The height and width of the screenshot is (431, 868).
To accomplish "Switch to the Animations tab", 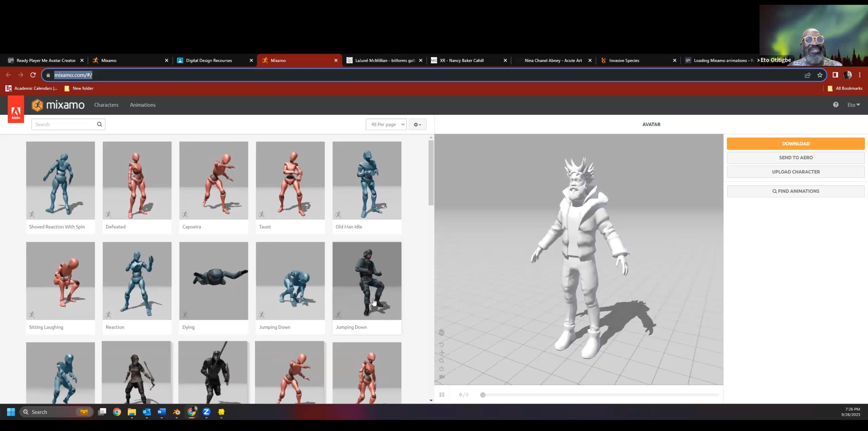I will click(x=143, y=105).
